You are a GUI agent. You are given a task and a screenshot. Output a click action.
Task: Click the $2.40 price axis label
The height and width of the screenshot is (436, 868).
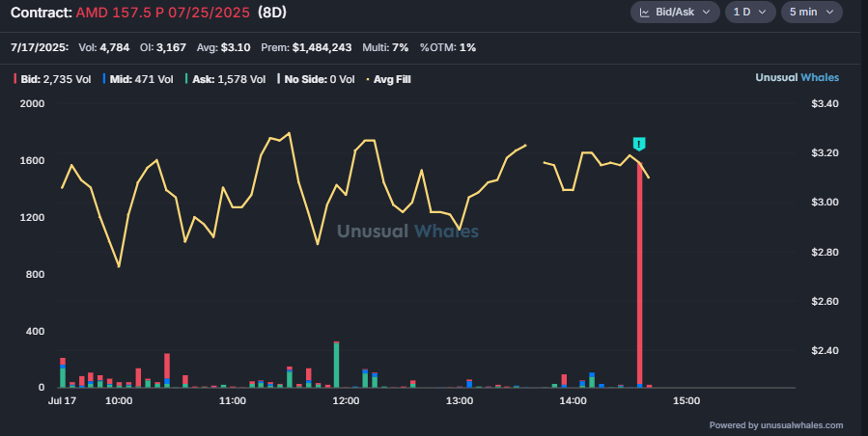[825, 350]
